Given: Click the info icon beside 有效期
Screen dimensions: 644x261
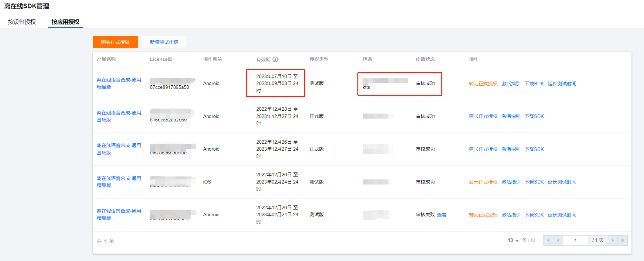Looking at the screenshot, I should click(275, 59).
